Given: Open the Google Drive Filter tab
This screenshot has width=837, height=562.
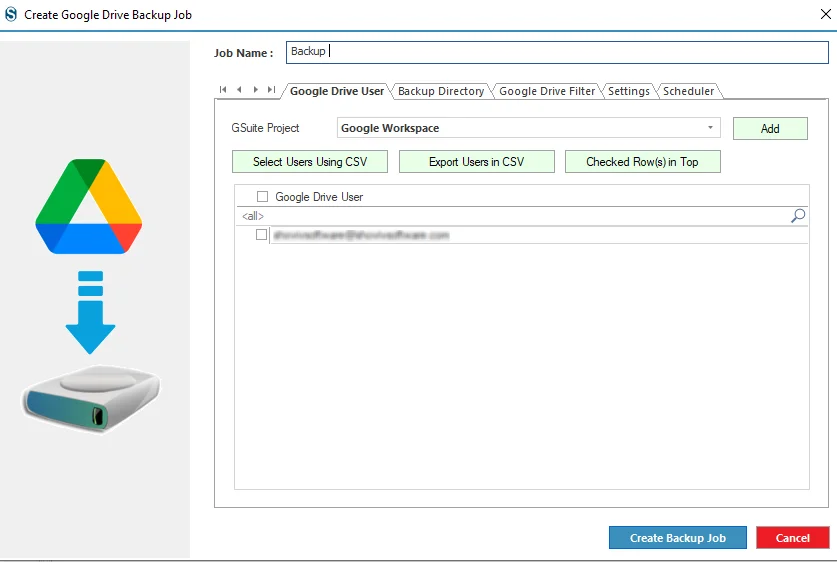Looking at the screenshot, I should 547,91.
